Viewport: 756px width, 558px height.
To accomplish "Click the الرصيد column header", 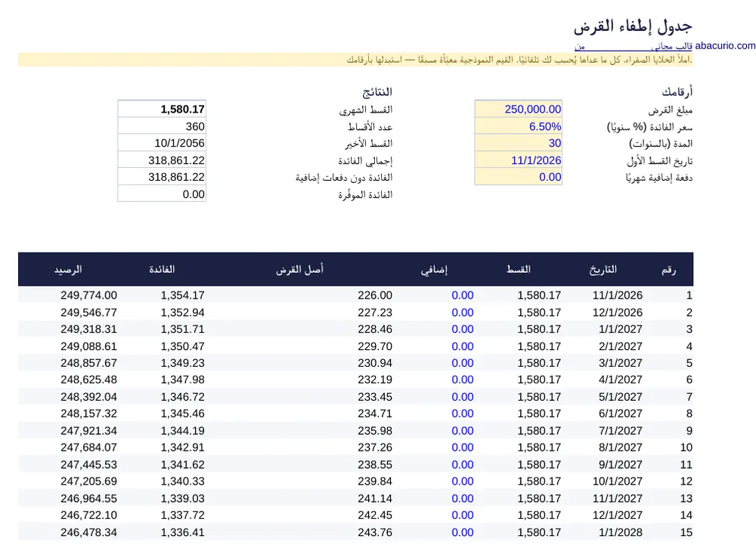I will [68, 270].
